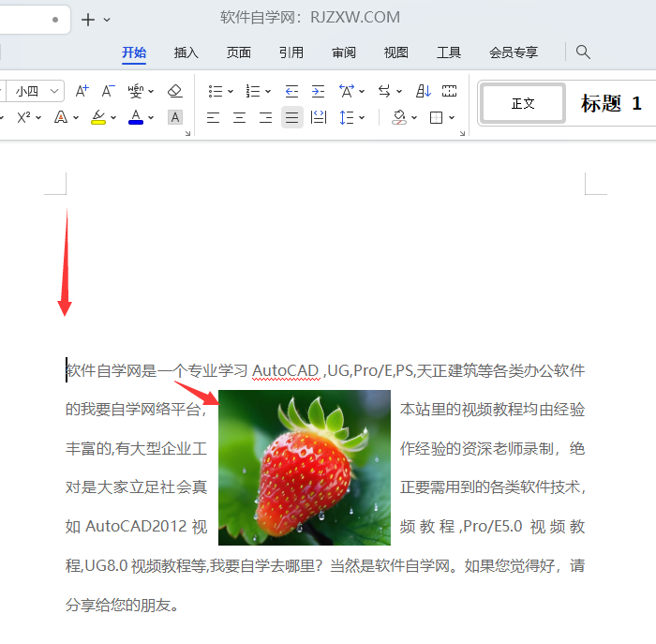656x644 pixels.
Task: Apply the text effects A icon
Action: (61, 117)
